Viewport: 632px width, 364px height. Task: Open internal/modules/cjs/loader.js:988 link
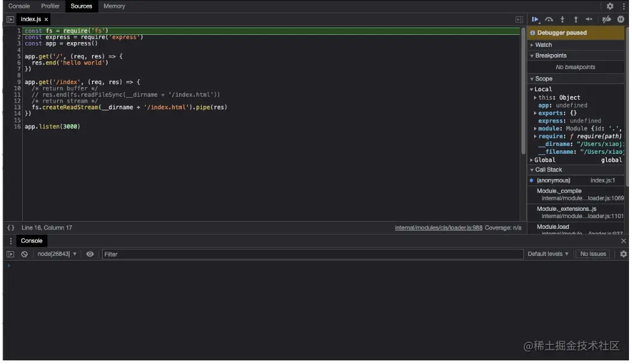[x=438, y=228]
